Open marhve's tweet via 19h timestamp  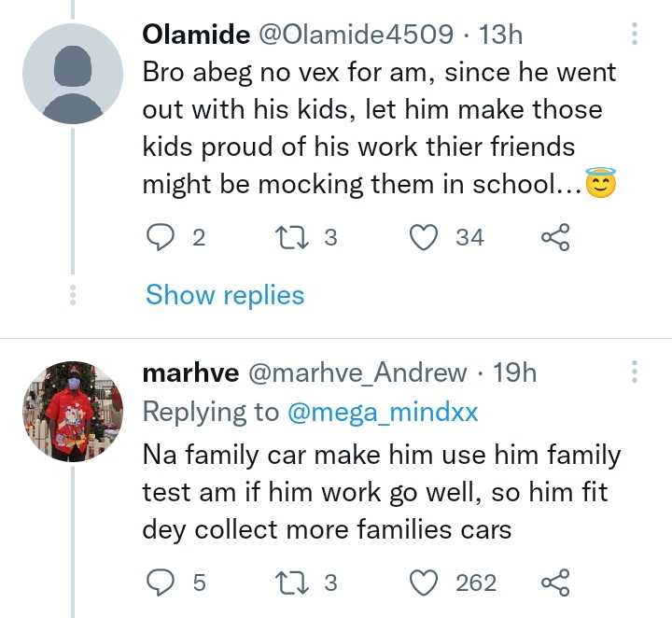(514, 373)
